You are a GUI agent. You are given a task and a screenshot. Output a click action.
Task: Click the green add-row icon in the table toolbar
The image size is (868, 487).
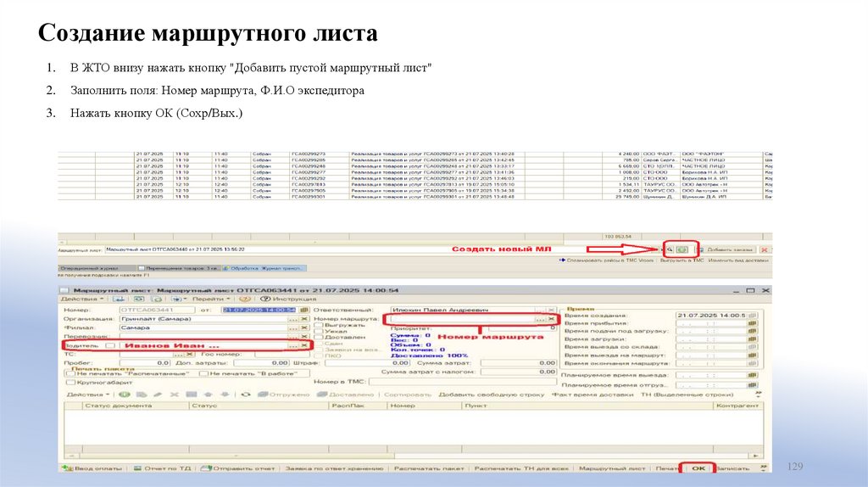pyautogui.click(x=124, y=395)
